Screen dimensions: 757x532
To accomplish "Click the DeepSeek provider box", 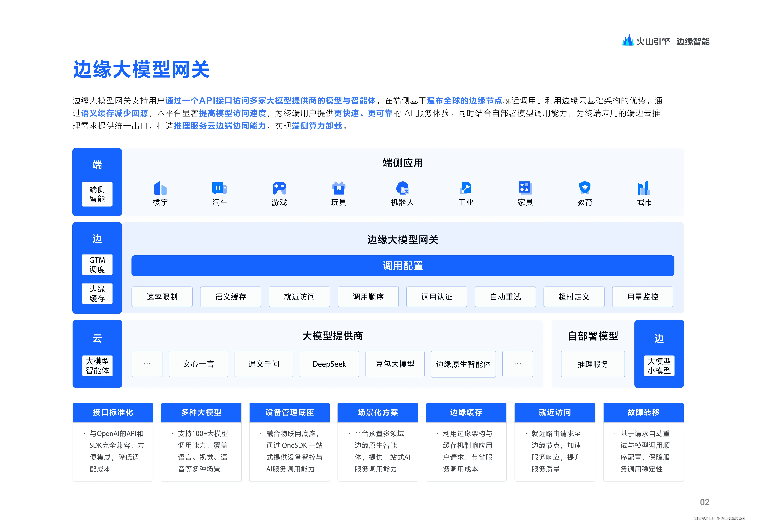I will tap(329, 364).
